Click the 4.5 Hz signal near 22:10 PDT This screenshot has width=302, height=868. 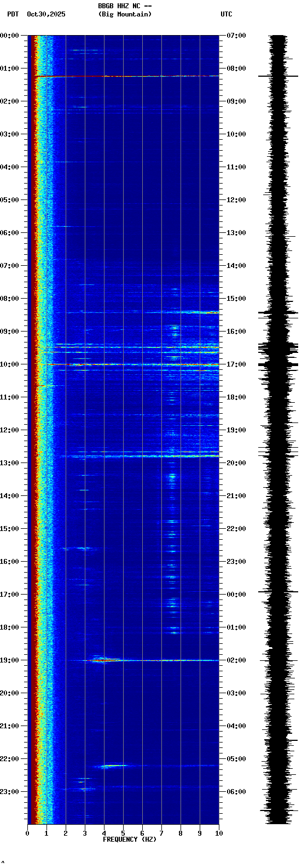point(113,766)
